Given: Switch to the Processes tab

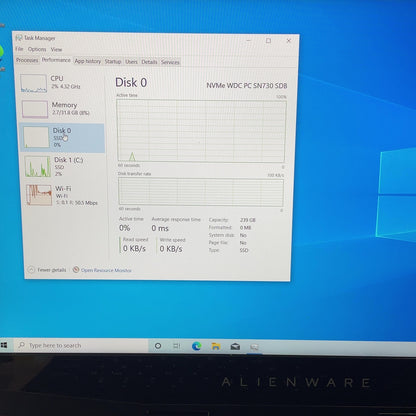Looking at the screenshot, I should pyautogui.click(x=27, y=60).
